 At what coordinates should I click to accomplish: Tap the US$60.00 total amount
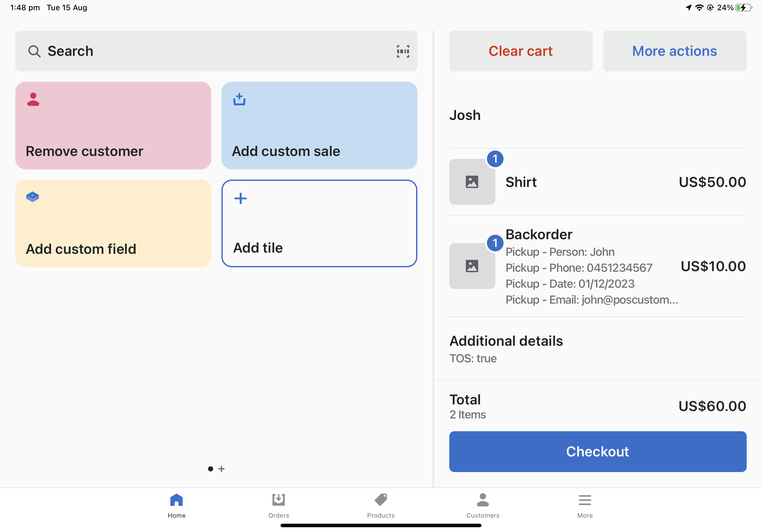pos(712,406)
